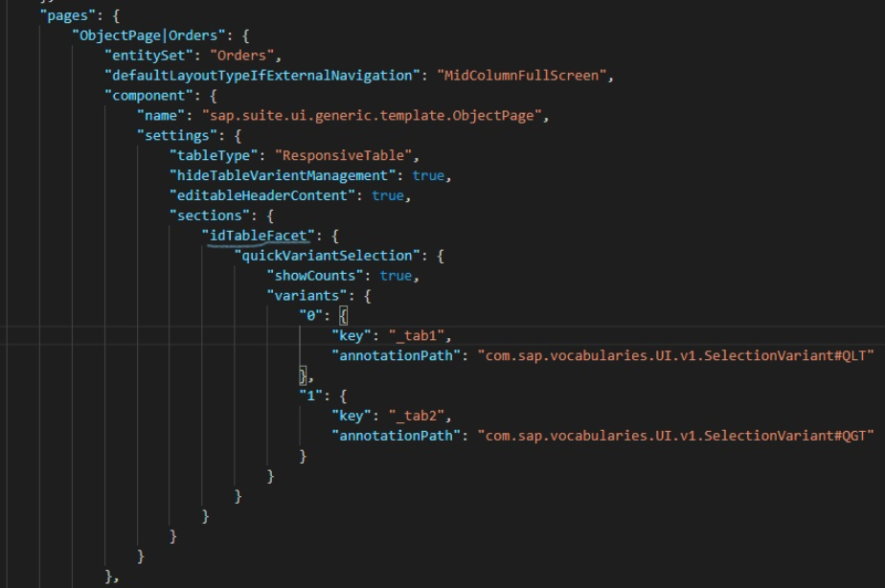885x588 pixels.
Task: Select the "ResponsiveTable" value
Action: (x=343, y=156)
